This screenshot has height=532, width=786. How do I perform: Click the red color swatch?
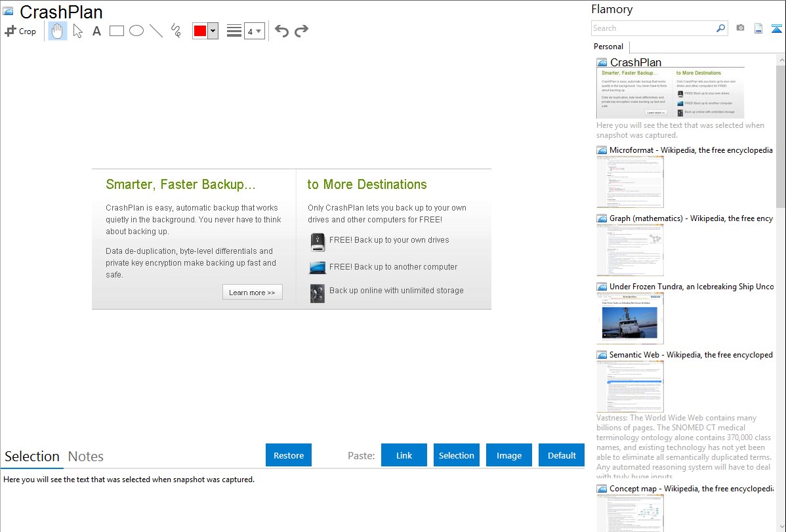coord(200,31)
